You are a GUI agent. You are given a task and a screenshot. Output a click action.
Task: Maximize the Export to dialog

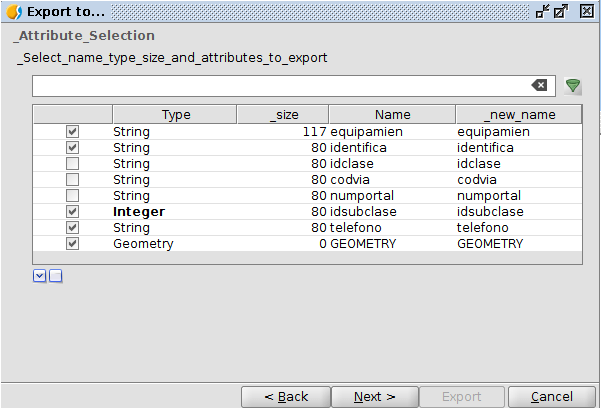pos(561,11)
